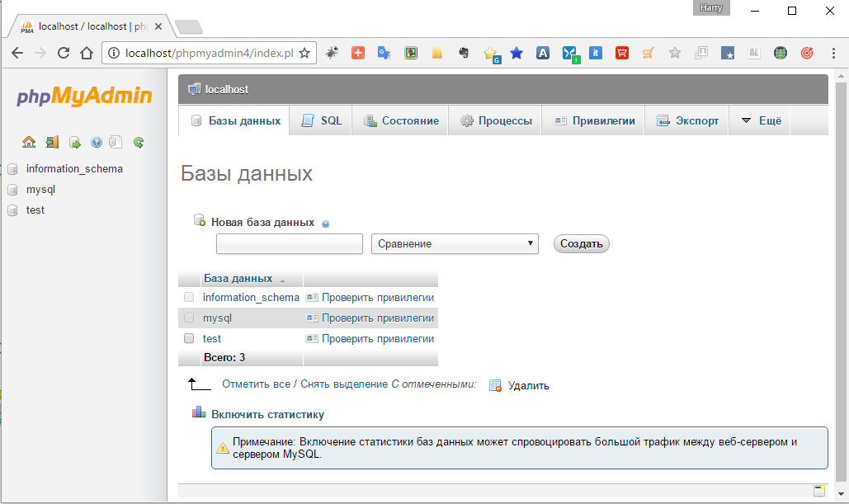This screenshot has height=504, width=849.
Task: Click the phpMyAdmin home icon
Action: [x=29, y=142]
